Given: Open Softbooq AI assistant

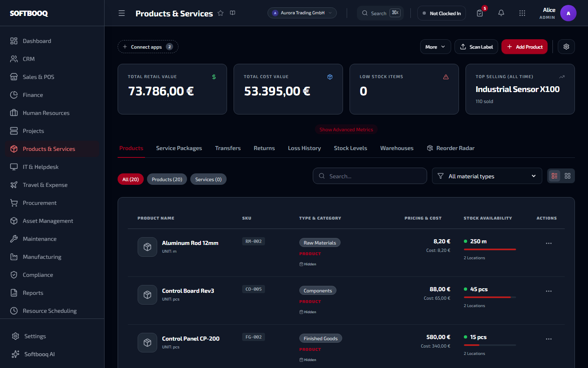Looking at the screenshot, I should tap(52, 354).
